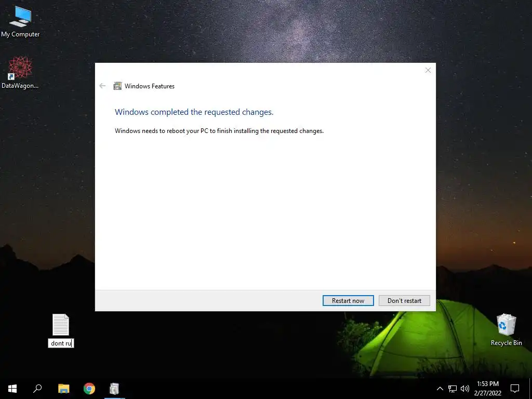This screenshot has height=399, width=532.
Task: Click the Restart now button
Action: point(348,301)
